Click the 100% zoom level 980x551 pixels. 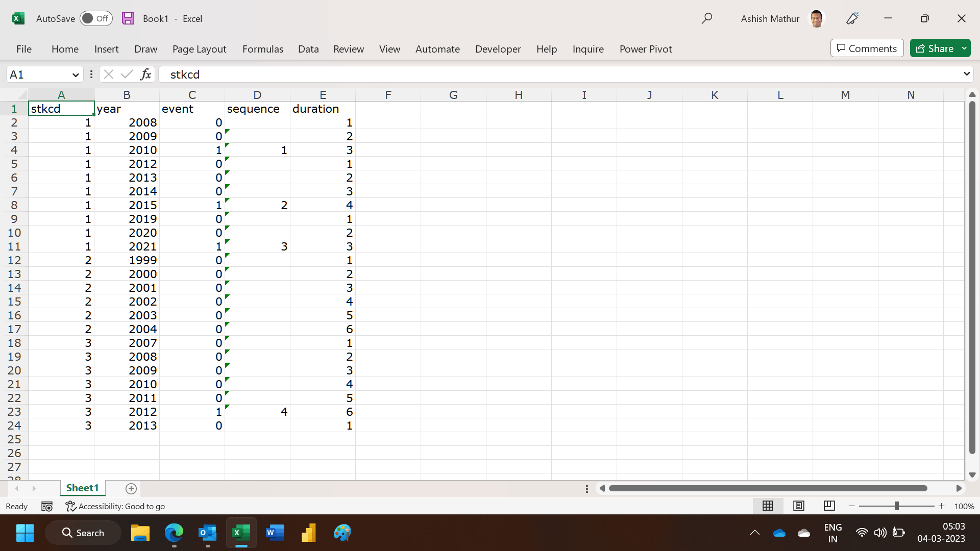point(964,507)
